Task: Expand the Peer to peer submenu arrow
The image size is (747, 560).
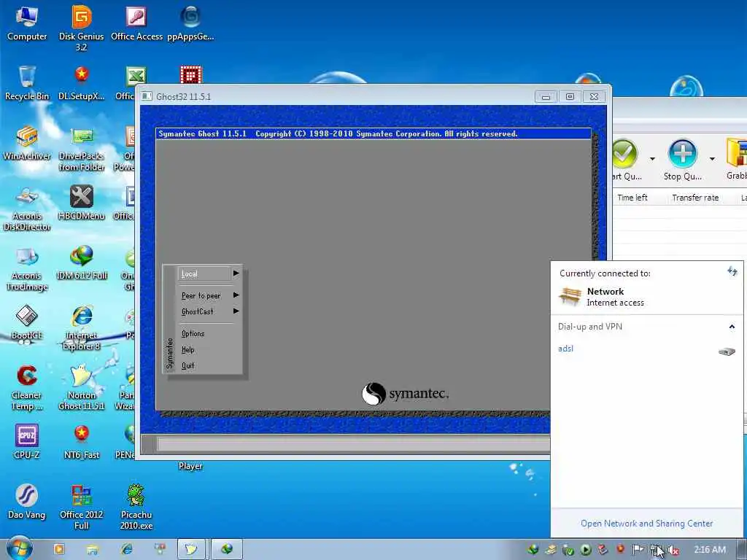Action: (236, 295)
